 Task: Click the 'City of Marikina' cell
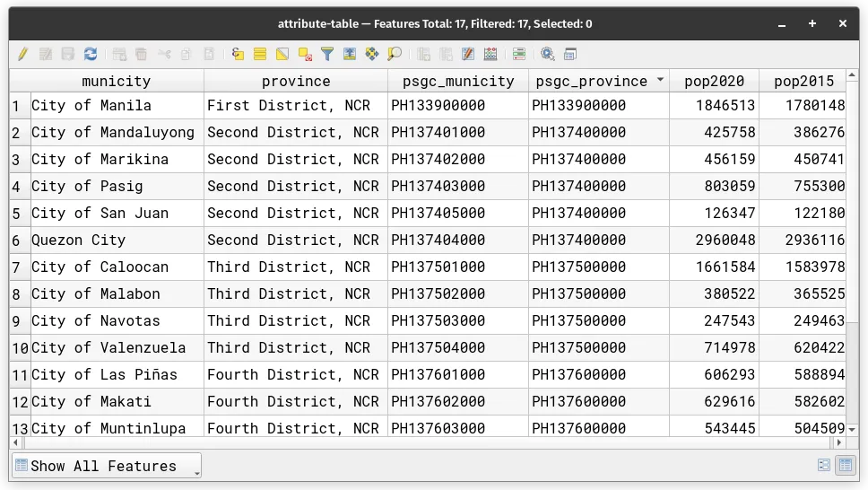click(x=117, y=160)
